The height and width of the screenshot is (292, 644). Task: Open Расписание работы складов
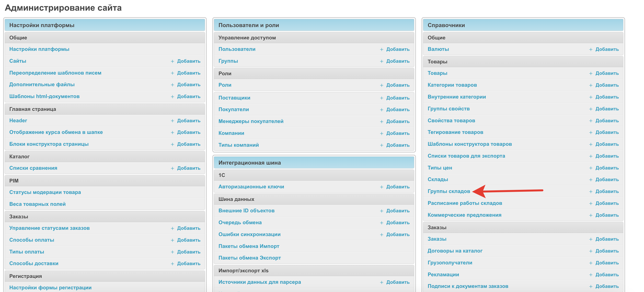[465, 203]
